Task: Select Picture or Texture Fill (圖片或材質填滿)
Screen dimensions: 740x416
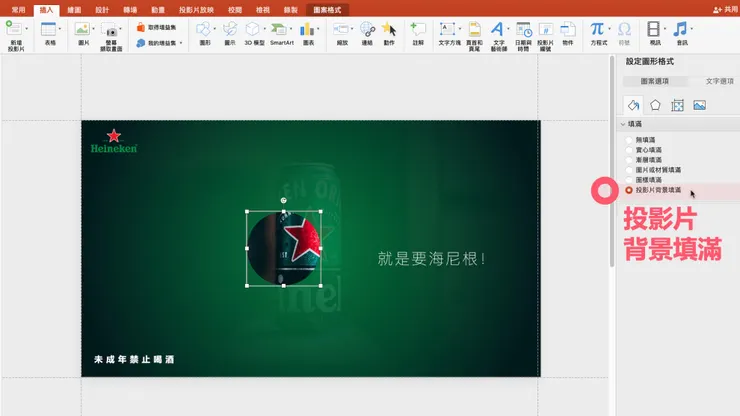Action: [x=629, y=170]
